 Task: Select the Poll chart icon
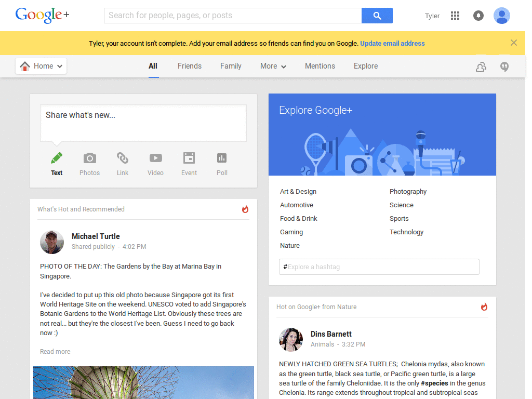tap(222, 158)
